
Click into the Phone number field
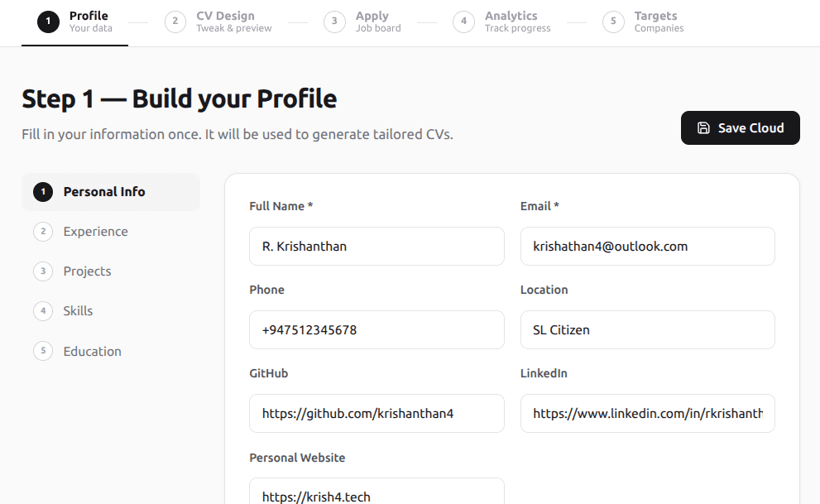coord(376,330)
